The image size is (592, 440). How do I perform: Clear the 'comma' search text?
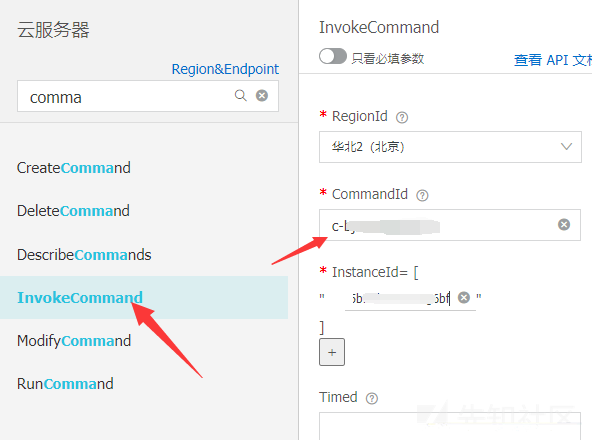point(262,96)
